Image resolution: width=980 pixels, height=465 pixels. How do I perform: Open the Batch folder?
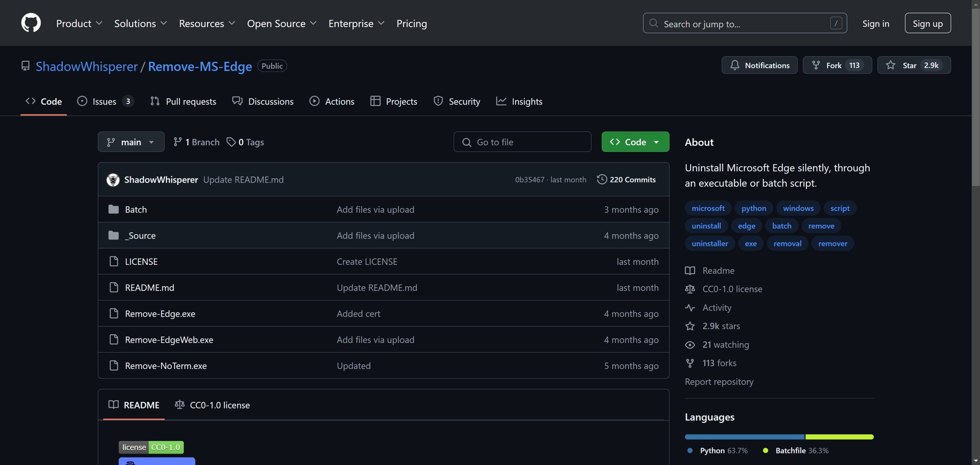(x=135, y=209)
